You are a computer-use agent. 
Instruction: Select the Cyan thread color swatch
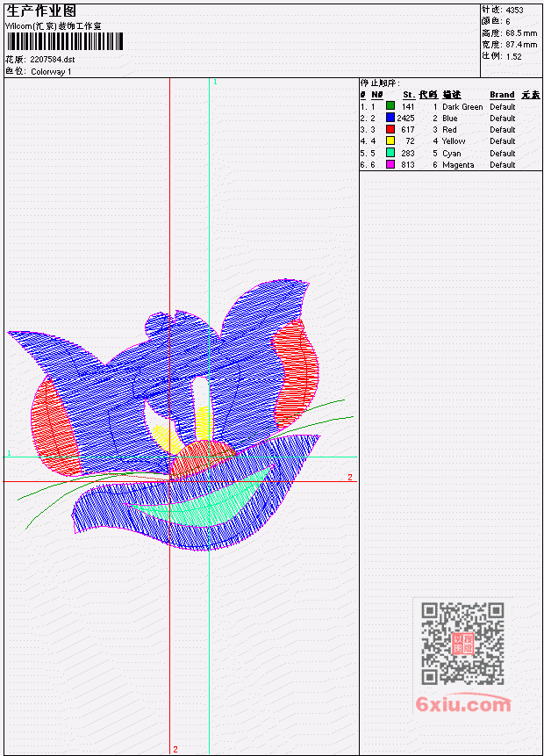(390, 153)
